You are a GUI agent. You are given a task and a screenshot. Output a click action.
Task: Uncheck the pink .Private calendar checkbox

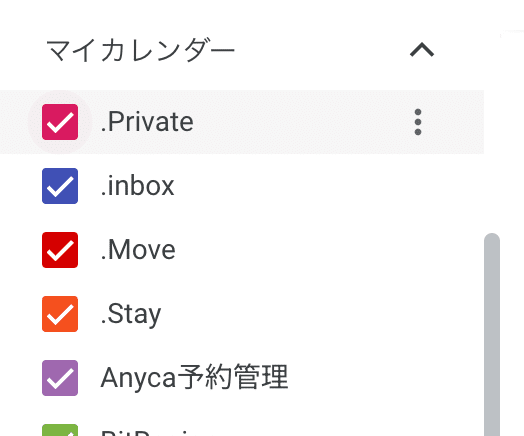click(x=60, y=122)
